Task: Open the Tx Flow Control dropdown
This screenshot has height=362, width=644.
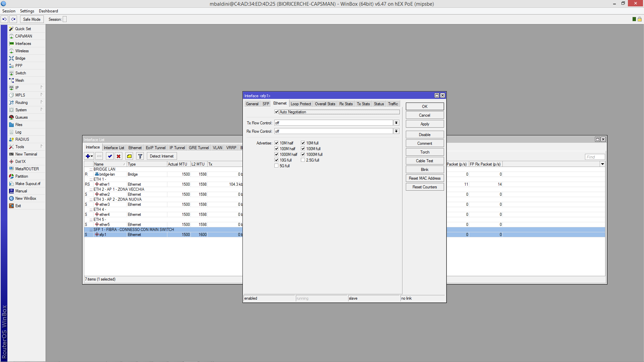Action: (x=396, y=123)
